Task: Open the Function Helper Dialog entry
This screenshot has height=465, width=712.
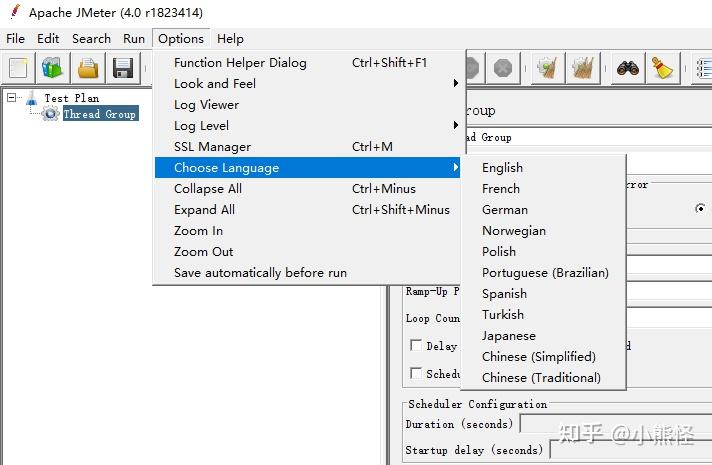Action: (x=240, y=62)
